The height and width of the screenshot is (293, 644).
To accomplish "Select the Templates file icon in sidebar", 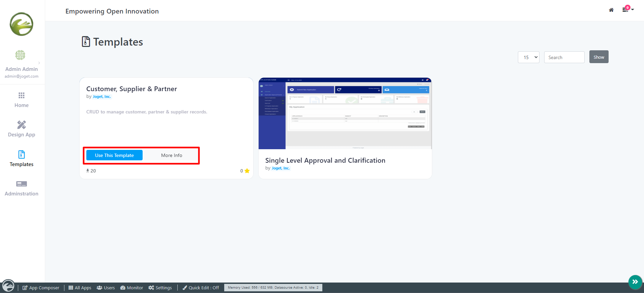I will (22, 154).
